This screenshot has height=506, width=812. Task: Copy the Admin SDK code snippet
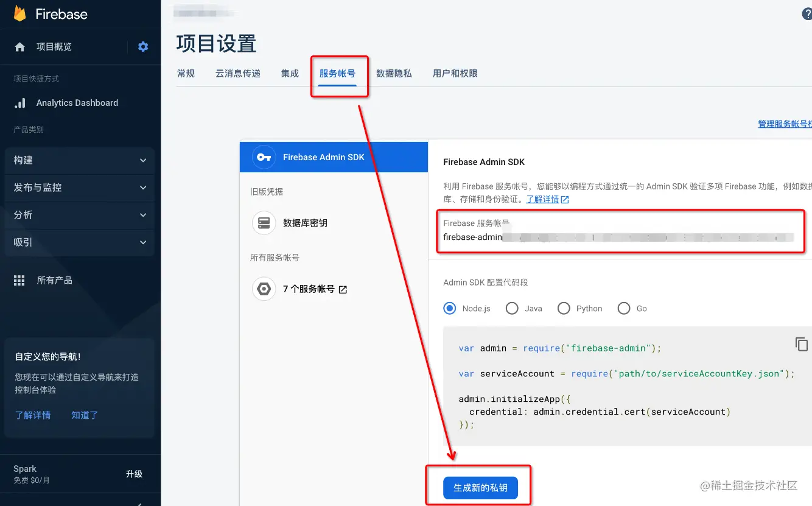pos(802,344)
